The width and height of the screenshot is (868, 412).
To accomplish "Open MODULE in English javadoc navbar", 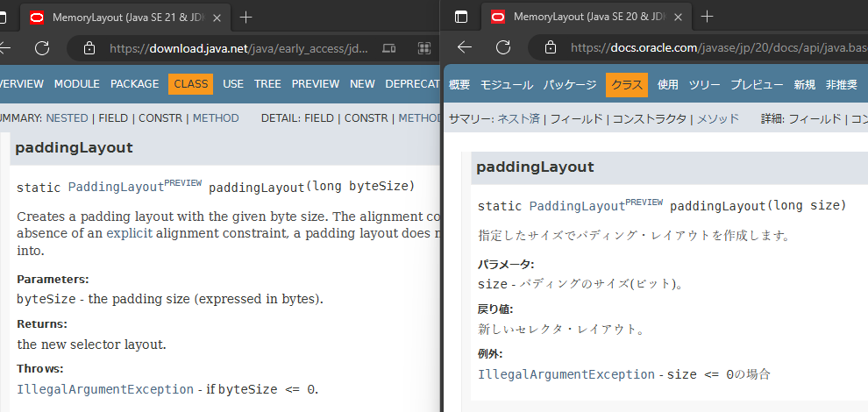I will pyautogui.click(x=77, y=84).
